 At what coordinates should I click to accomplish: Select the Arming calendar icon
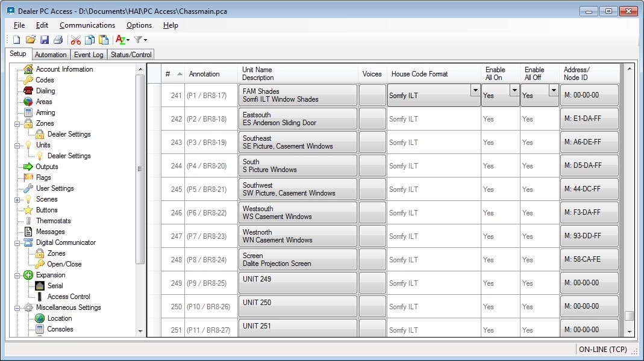(28, 113)
